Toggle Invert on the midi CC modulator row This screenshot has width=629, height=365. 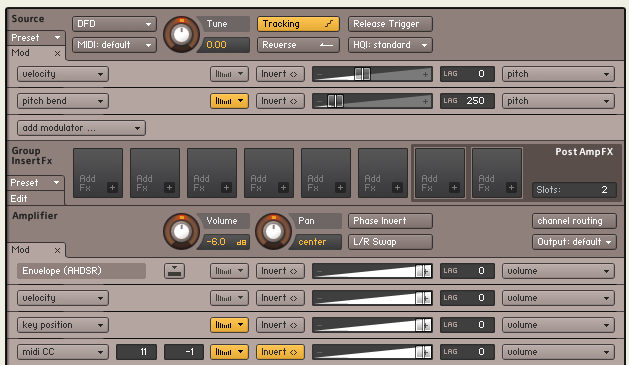coord(280,352)
